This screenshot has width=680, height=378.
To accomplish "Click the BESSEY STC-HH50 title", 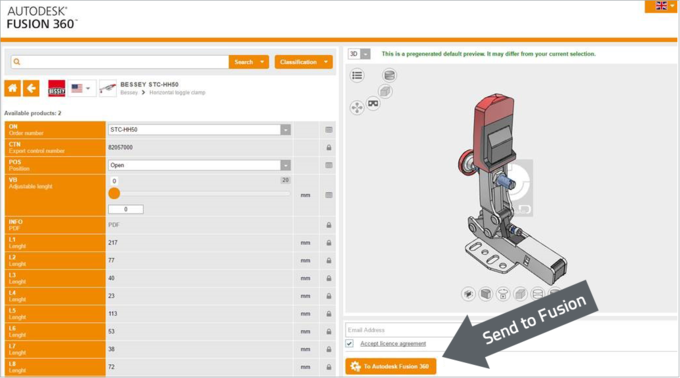I will 149,85.
